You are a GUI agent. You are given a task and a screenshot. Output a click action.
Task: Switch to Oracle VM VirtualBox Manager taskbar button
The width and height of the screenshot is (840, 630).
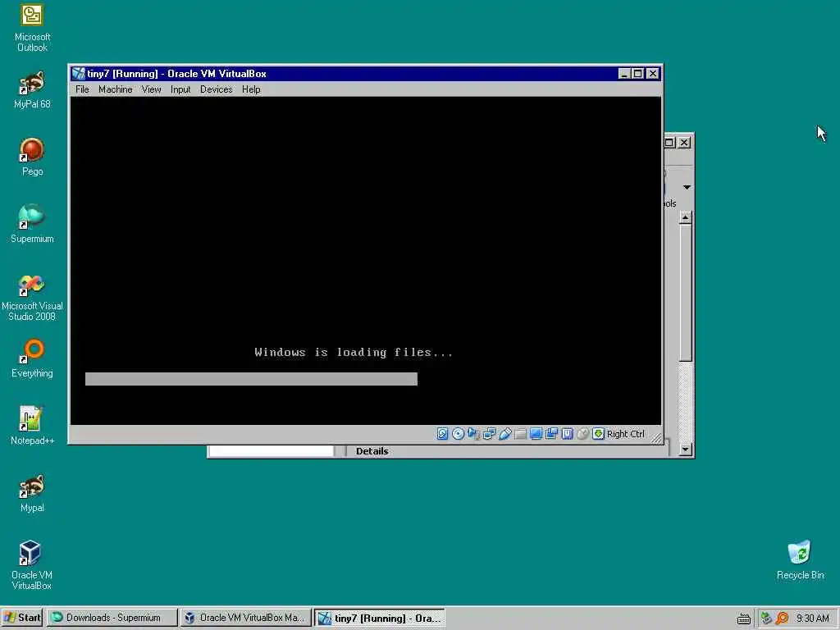click(x=245, y=618)
